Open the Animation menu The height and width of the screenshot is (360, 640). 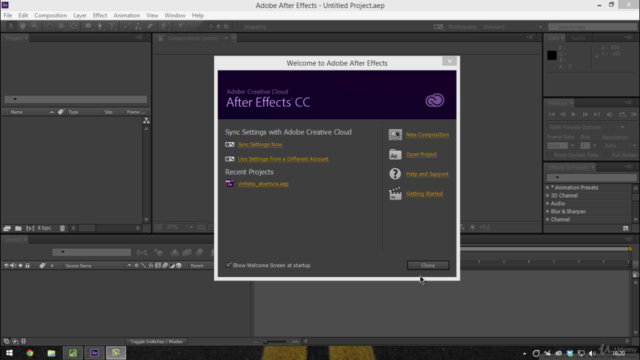(127, 15)
